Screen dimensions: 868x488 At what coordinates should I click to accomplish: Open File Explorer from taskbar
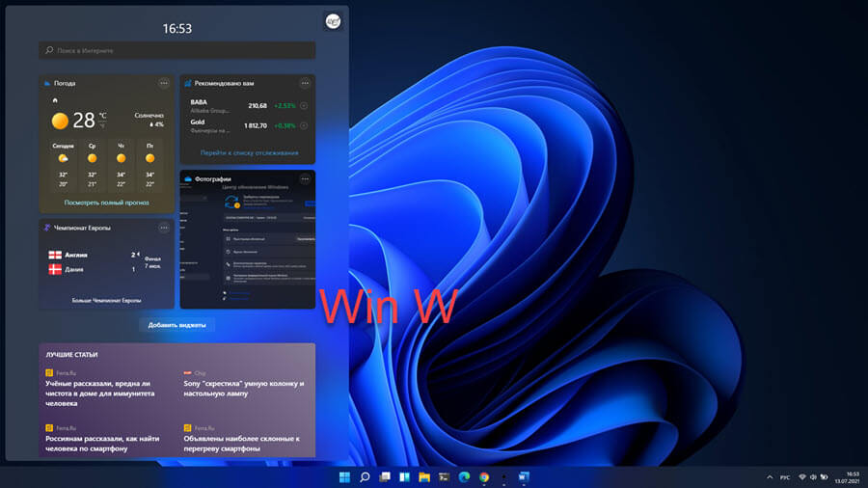coord(424,477)
